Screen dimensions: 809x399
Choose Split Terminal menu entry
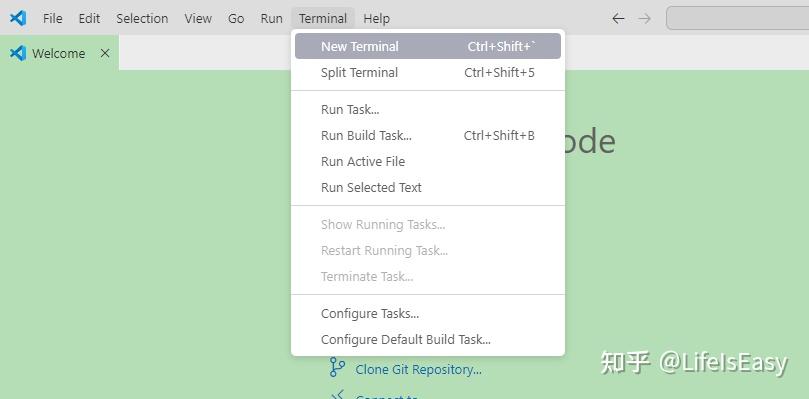tap(428, 73)
